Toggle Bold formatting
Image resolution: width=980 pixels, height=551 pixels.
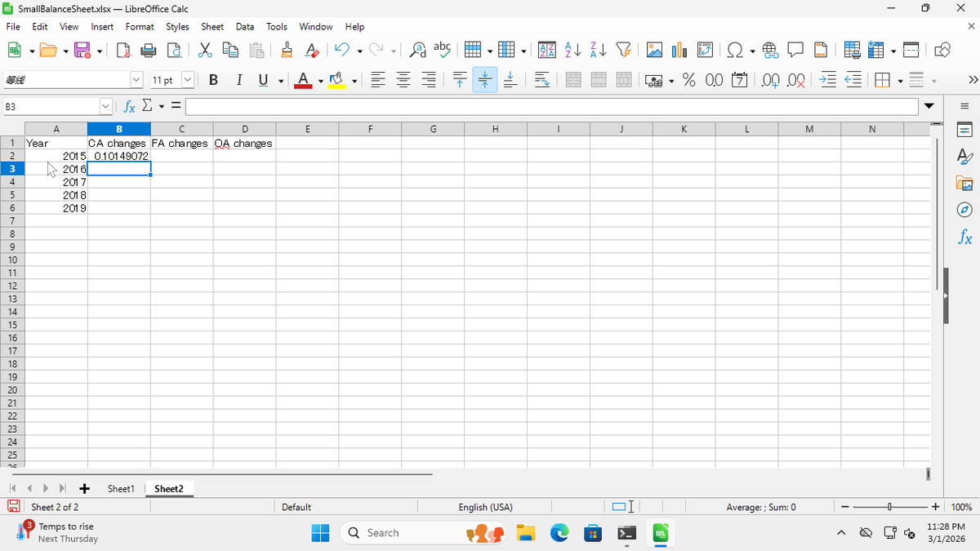213,80
